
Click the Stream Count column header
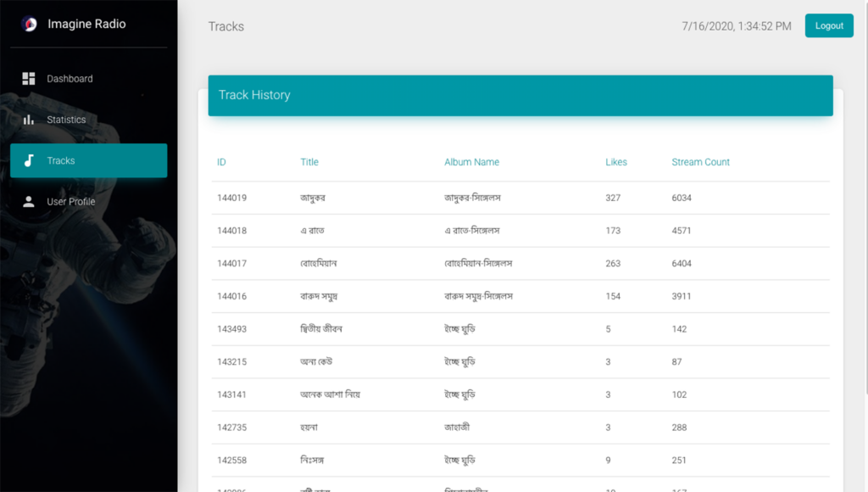click(x=700, y=162)
